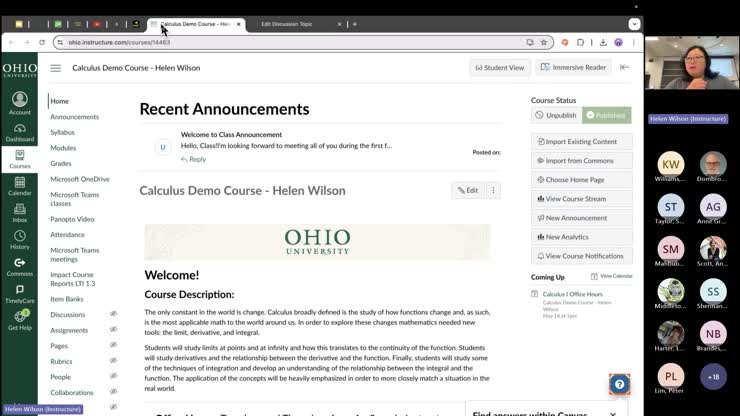Click View Course Stream
Image resolution: width=740 pixels, height=416 pixels.
[x=581, y=199]
